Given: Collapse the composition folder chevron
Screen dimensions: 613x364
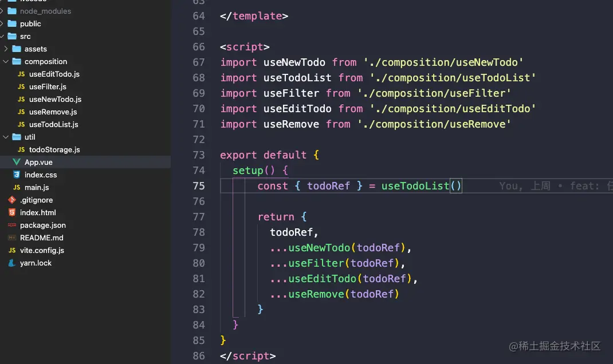Looking at the screenshot, I should (6, 61).
